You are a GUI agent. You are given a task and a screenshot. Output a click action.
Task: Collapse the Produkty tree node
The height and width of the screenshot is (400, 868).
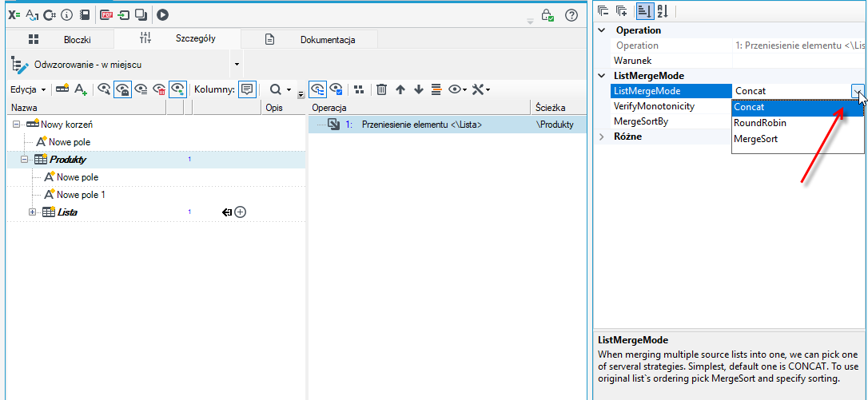pos(25,160)
